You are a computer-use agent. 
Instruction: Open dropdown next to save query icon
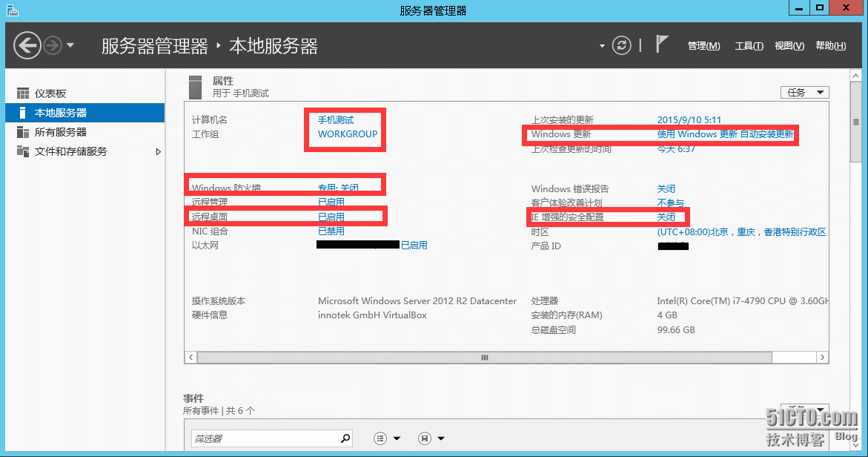pos(441,438)
